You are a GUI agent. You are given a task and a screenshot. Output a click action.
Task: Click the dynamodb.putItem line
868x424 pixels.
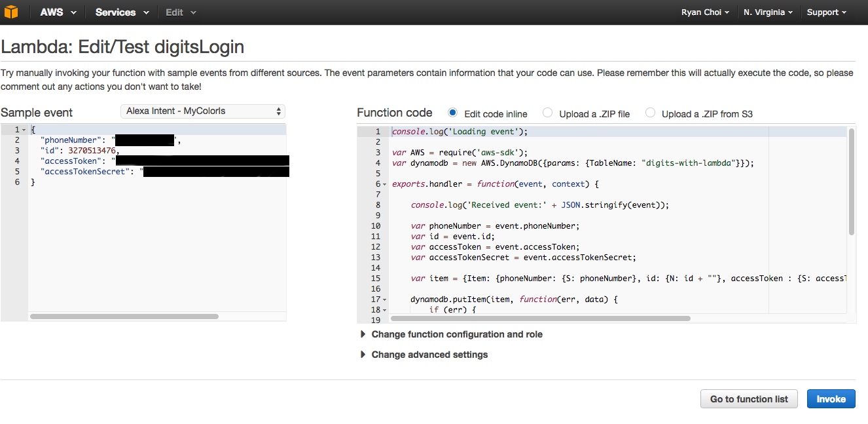coord(515,299)
